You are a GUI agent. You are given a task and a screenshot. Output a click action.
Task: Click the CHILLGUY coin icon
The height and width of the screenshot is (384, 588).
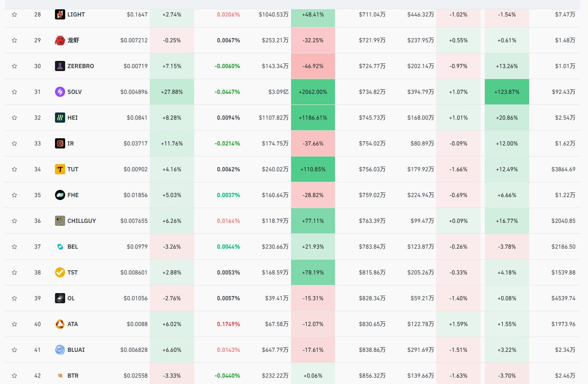(x=60, y=221)
